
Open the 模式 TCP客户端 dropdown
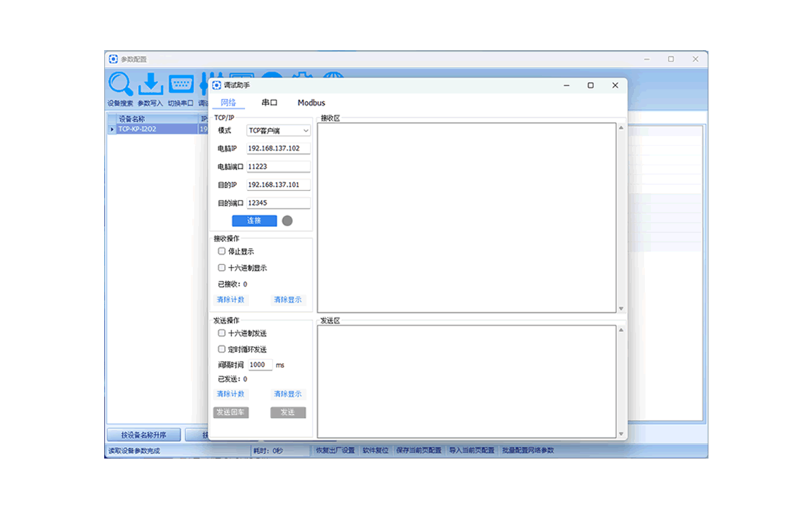pyautogui.click(x=278, y=131)
